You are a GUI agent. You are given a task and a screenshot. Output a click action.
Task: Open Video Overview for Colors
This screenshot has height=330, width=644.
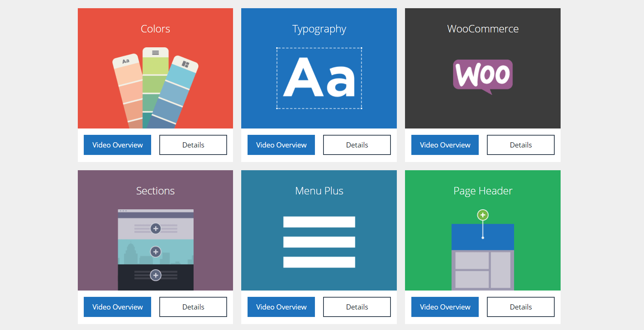pyautogui.click(x=117, y=145)
